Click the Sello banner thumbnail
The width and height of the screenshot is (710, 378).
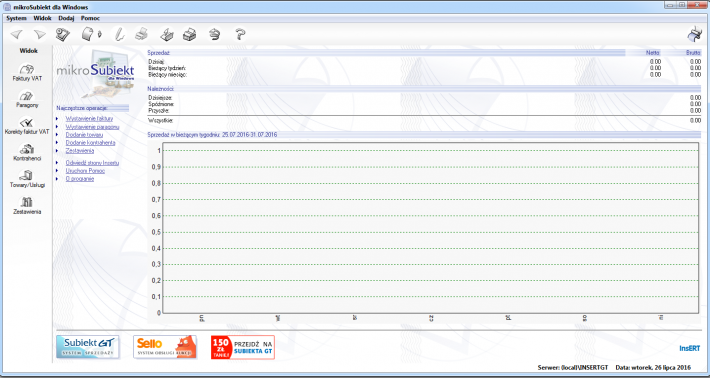click(165, 347)
